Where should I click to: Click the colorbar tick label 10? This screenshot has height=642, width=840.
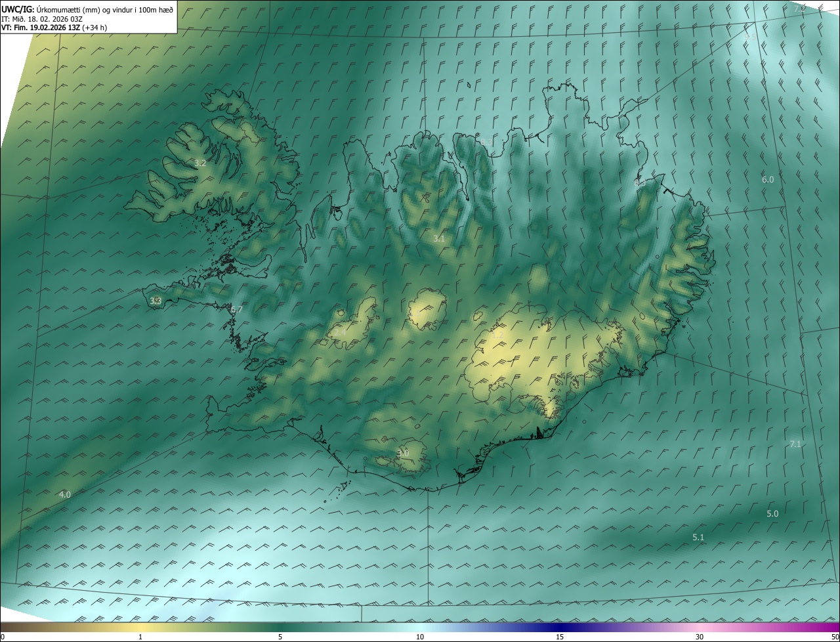click(420, 637)
